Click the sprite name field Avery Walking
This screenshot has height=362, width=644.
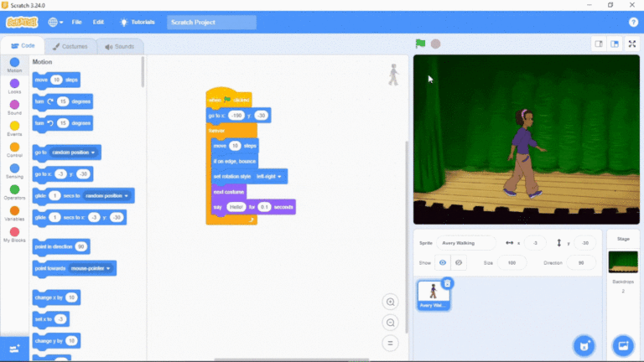point(466,243)
